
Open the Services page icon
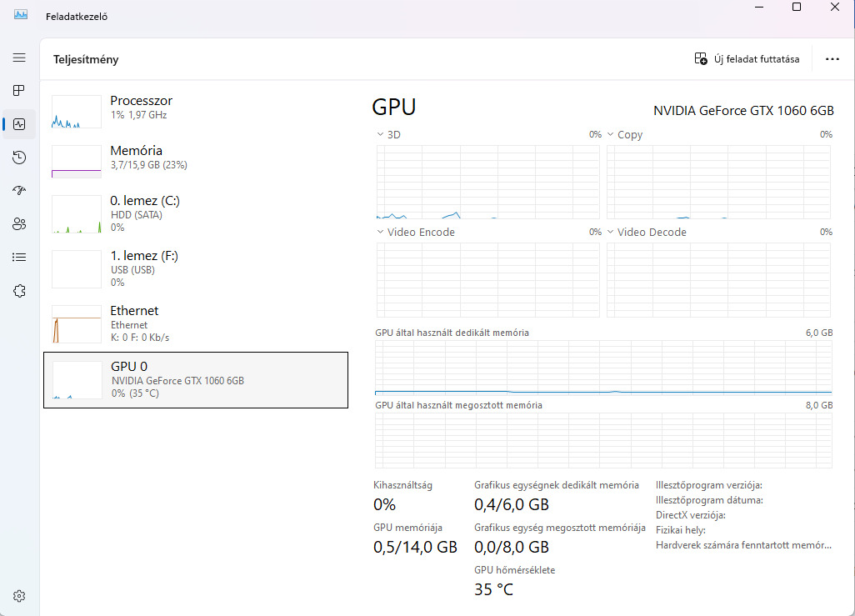(x=19, y=291)
